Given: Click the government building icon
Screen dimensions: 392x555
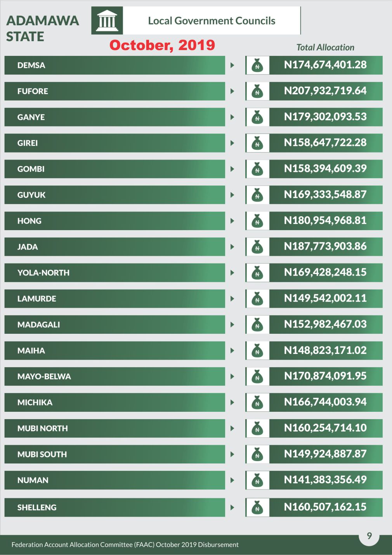Looking at the screenshot, I should (x=107, y=20).
